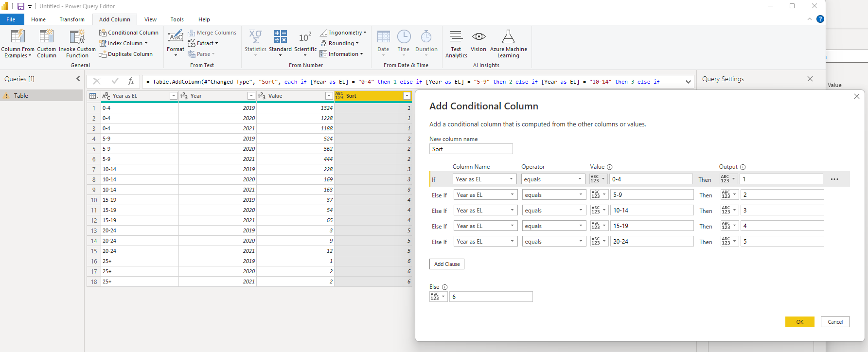Open the File menu
This screenshot has width=868, height=352.
[11, 19]
